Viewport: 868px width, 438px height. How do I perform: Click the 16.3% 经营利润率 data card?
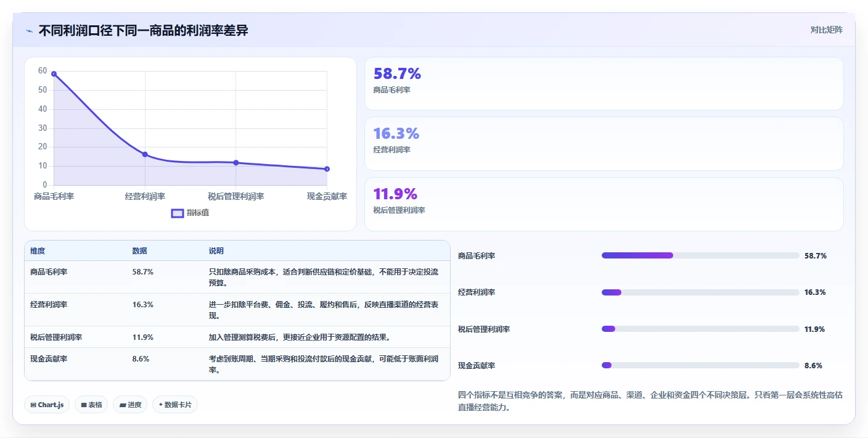[x=604, y=144]
